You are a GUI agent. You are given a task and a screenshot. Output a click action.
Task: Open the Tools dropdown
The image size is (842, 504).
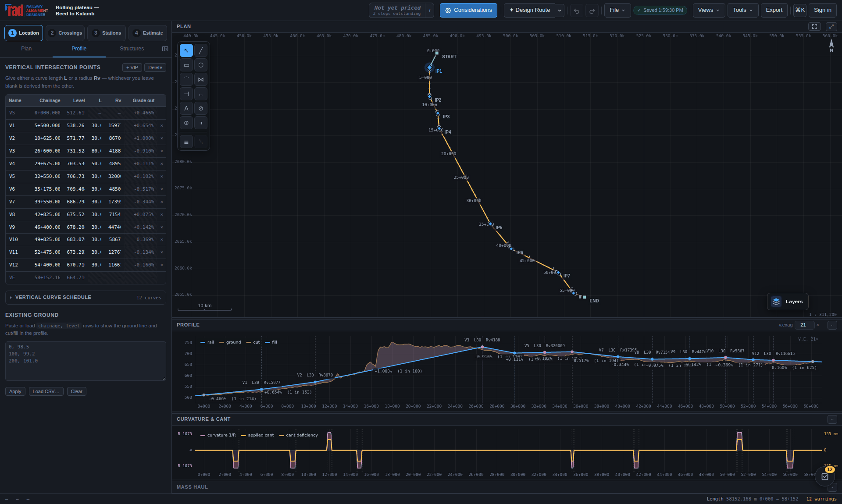[743, 11]
